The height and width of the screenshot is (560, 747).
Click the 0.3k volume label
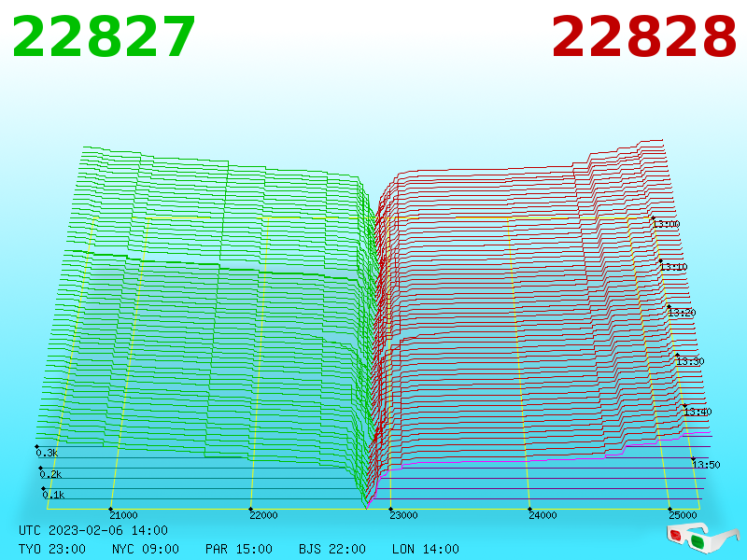pyautogui.click(x=48, y=453)
